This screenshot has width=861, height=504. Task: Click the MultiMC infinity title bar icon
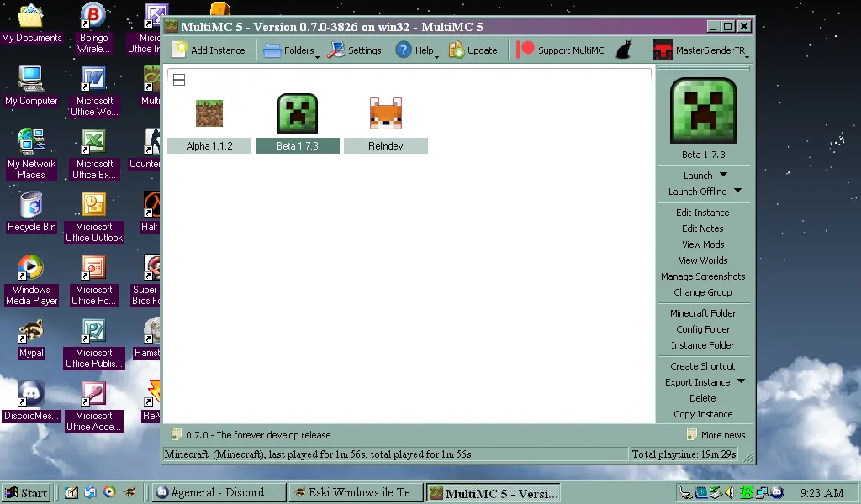(172, 26)
